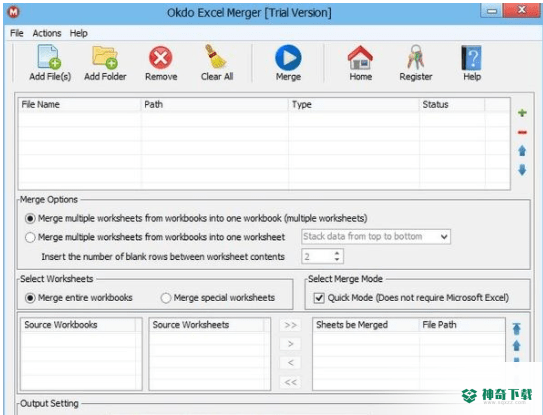Click the > add sheet button
The width and height of the screenshot is (543, 415).
[x=290, y=344]
